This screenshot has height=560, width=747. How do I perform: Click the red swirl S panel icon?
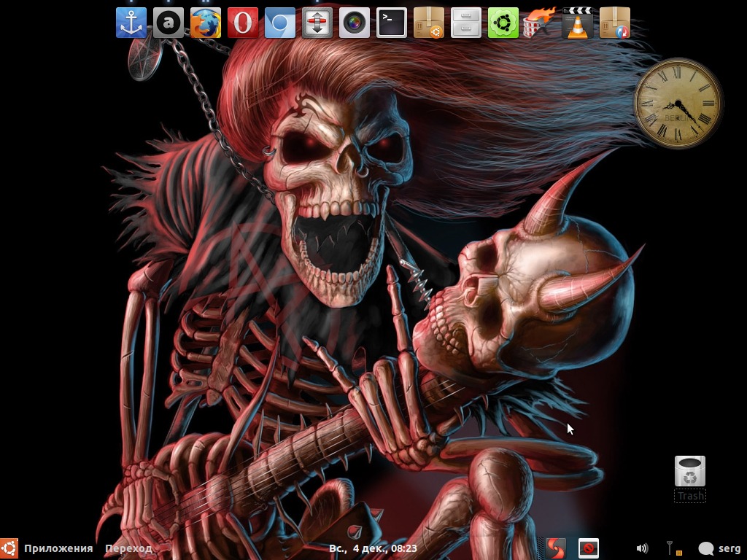555,548
